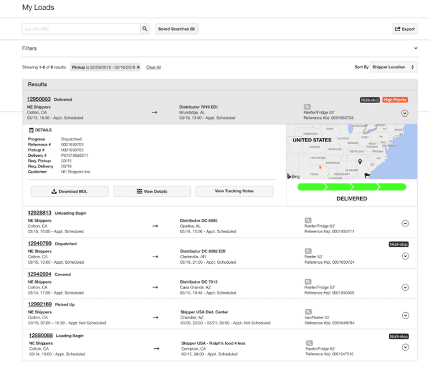Image resolution: width=430 pixels, height=374 pixels.
Task: Remove the Pickup date filter chip
Action: pos(138,67)
